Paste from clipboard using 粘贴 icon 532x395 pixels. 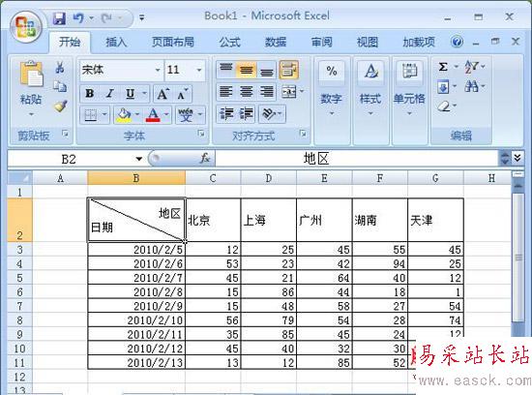tap(31, 74)
